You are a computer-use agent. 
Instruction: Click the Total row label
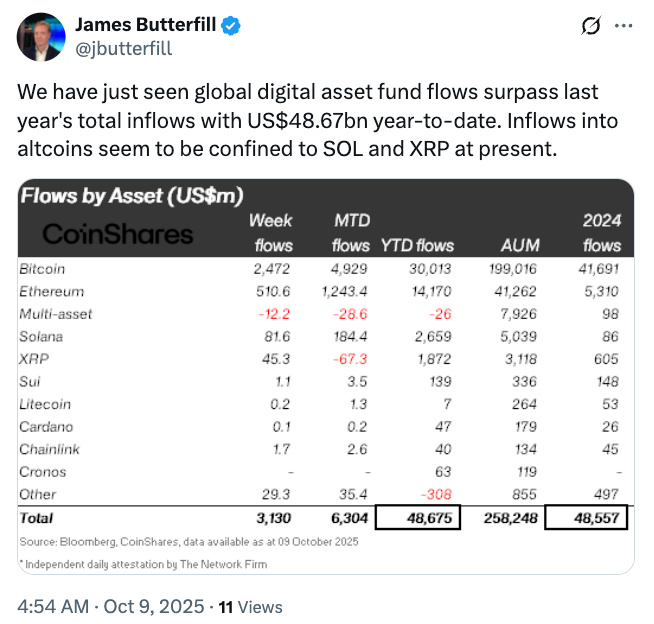(36, 518)
